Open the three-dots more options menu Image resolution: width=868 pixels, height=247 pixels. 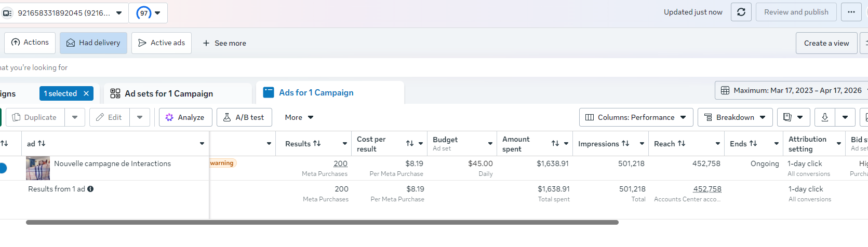coord(851,12)
